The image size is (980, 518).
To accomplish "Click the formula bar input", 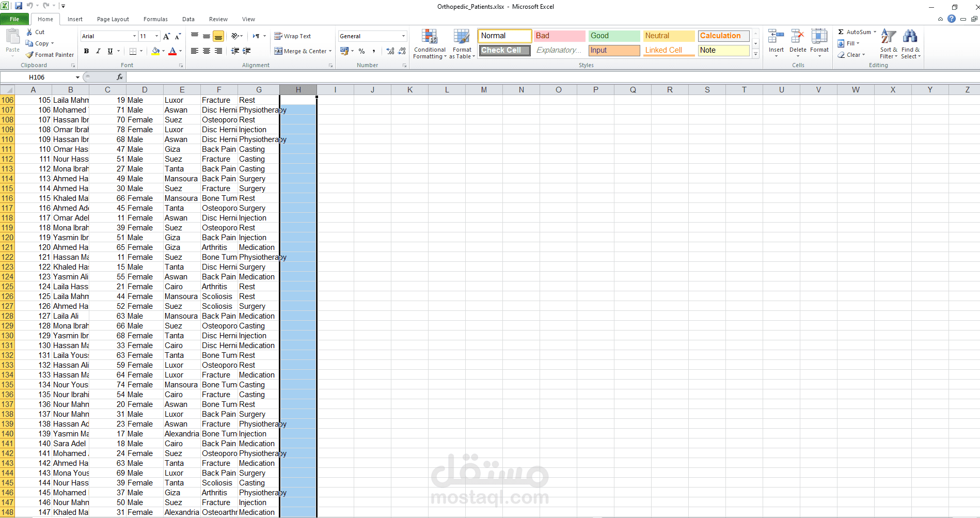I will pos(552,77).
